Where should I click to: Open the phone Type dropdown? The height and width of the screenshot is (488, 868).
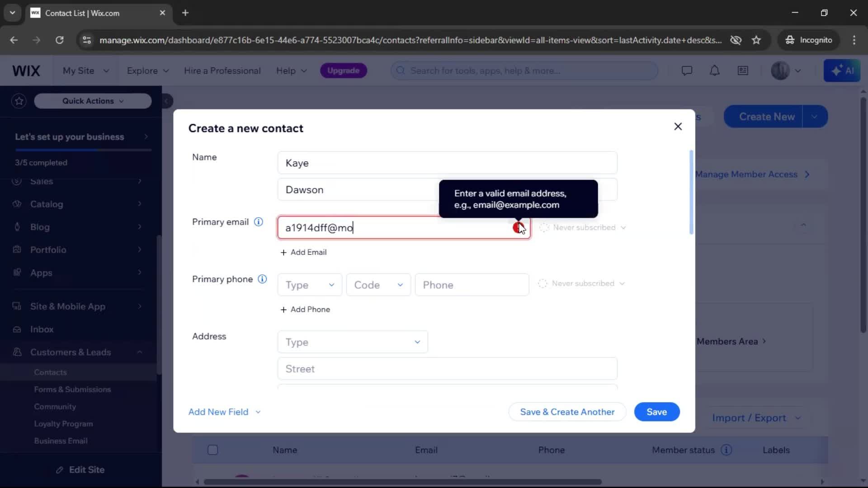pos(310,285)
